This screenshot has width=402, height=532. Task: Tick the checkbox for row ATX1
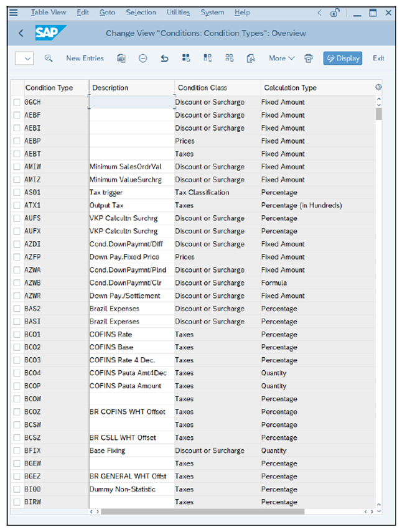pos(17,205)
